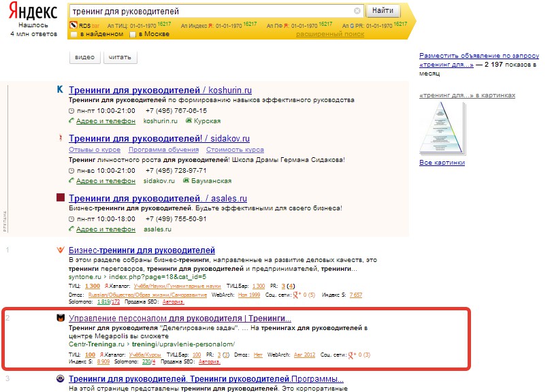
Task: Open the koshurin.ru favicon K icon
Action: coord(60,89)
